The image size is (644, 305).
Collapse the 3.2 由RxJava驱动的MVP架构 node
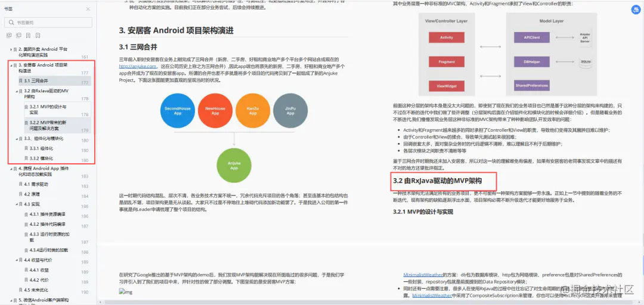(x=17, y=91)
